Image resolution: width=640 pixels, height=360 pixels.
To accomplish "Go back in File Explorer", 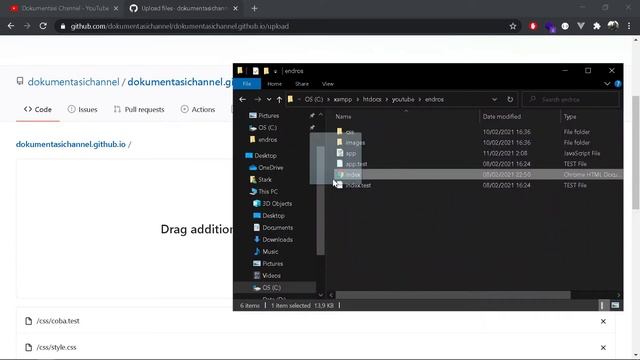I will point(242,99).
